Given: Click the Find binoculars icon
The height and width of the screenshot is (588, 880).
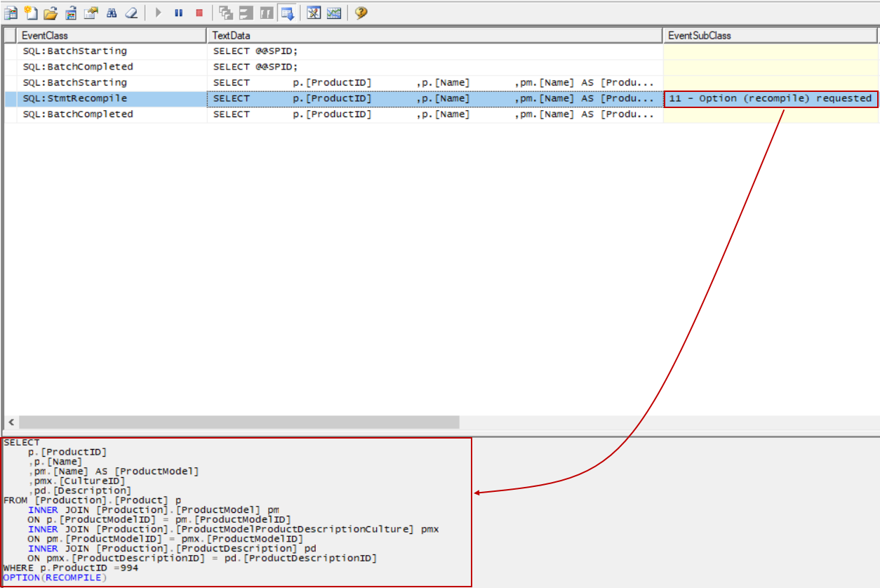Looking at the screenshot, I should click(x=112, y=13).
